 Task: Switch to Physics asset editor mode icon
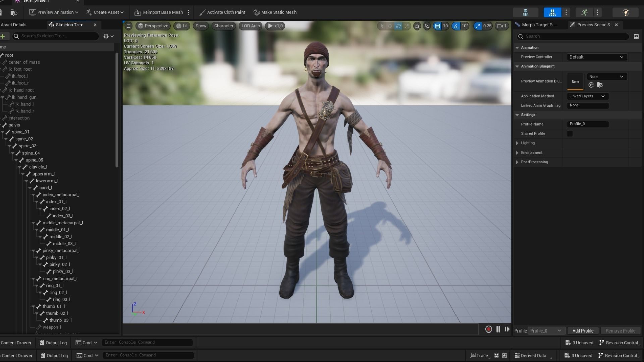click(625, 12)
